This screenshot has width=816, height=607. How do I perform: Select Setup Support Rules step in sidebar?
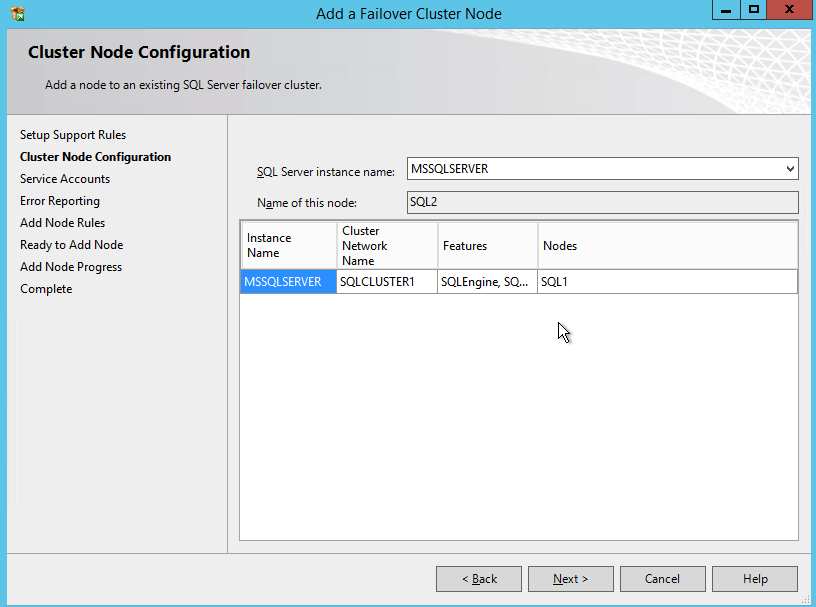(x=73, y=135)
